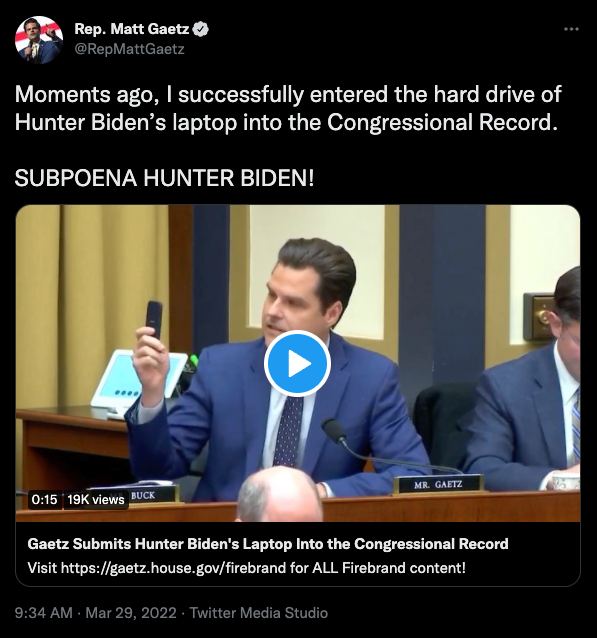Visit the @RepMattGaetz handle

click(x=129, y=49)
